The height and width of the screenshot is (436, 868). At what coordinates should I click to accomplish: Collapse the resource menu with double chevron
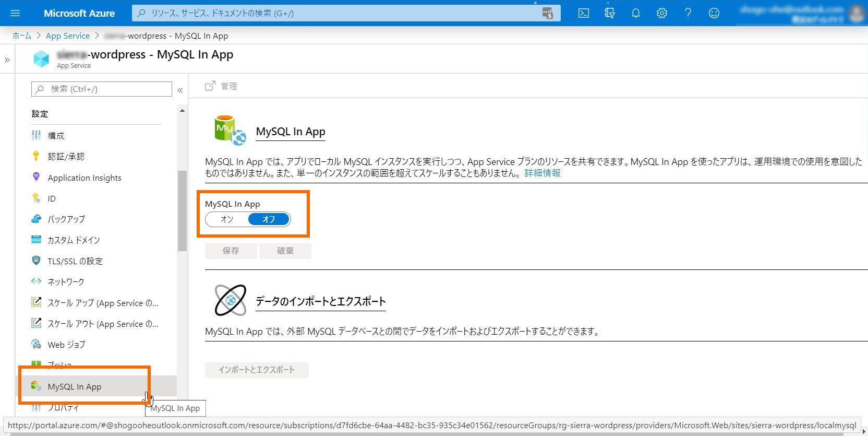tap(180, 90)
